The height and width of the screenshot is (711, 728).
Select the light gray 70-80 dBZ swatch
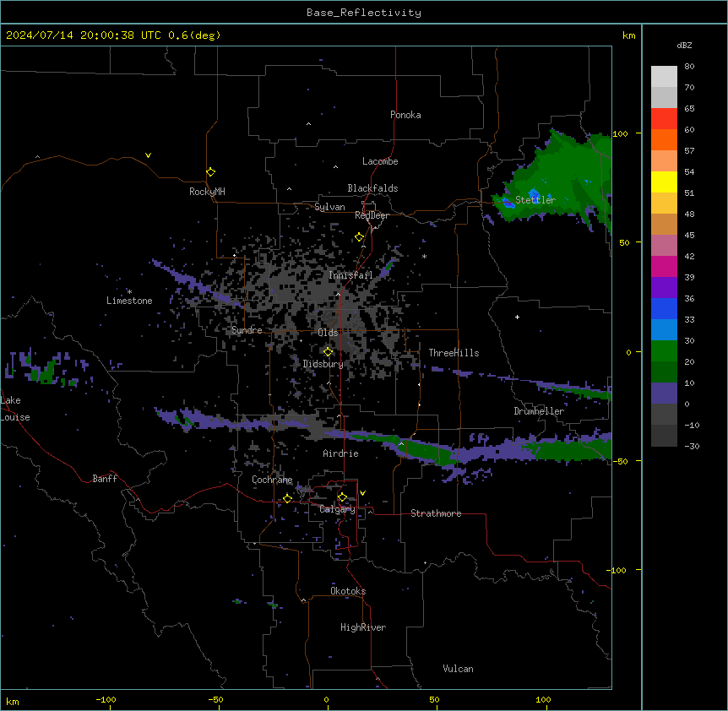tap(664, 77)
